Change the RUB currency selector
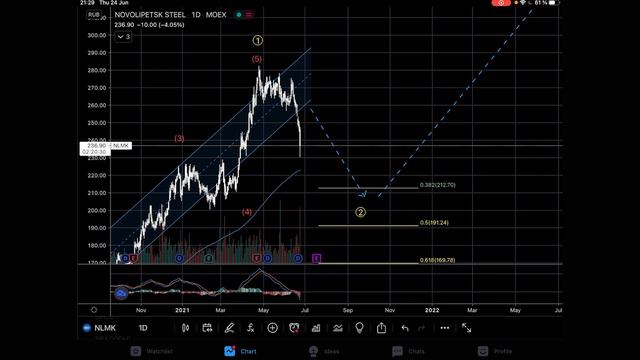 click(x=93, y=15)
